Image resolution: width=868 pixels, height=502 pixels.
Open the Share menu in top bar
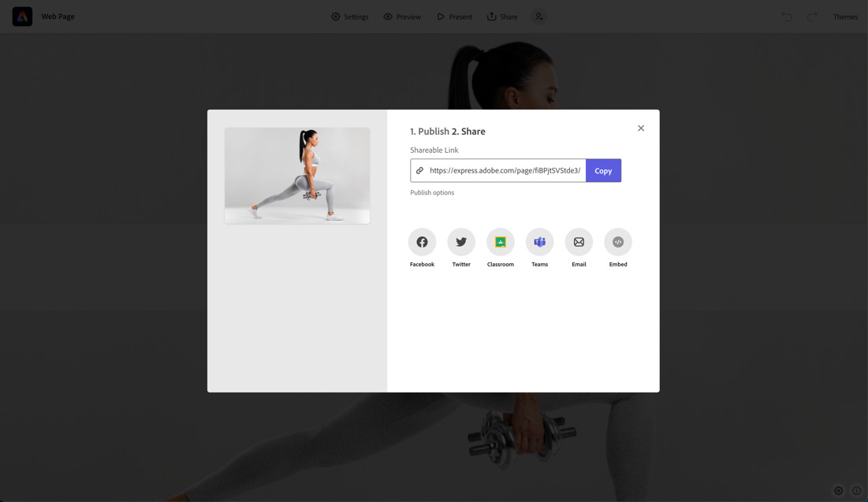503,17
